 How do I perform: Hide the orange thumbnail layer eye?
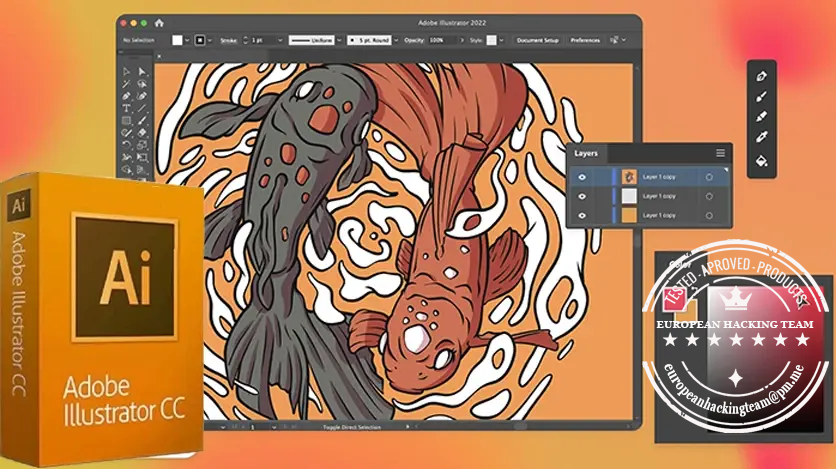pos(582,215)
